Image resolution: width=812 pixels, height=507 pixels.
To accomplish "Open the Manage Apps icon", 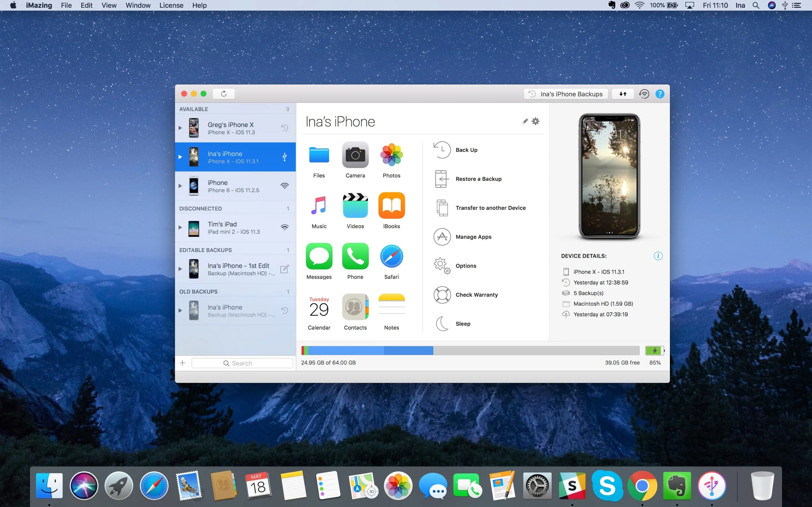I will pos(443,237).
